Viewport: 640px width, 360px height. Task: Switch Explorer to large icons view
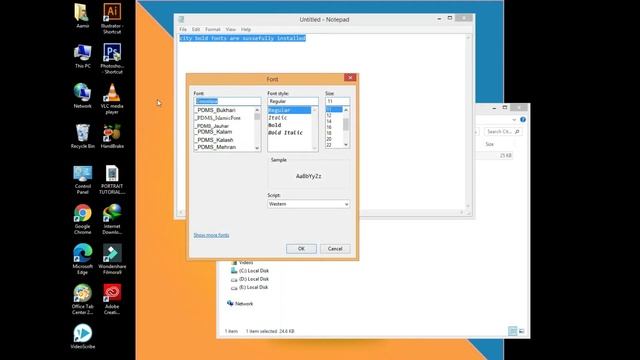pos(522,331)
